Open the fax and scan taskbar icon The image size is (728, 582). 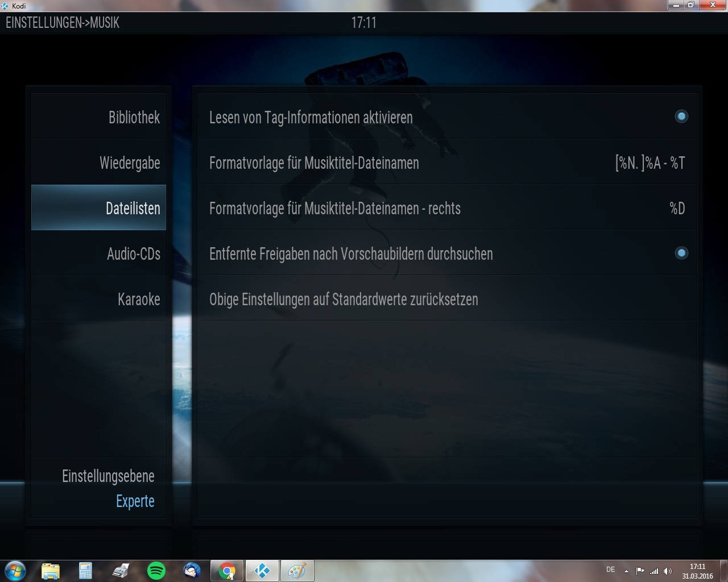(x=121, y=570)
